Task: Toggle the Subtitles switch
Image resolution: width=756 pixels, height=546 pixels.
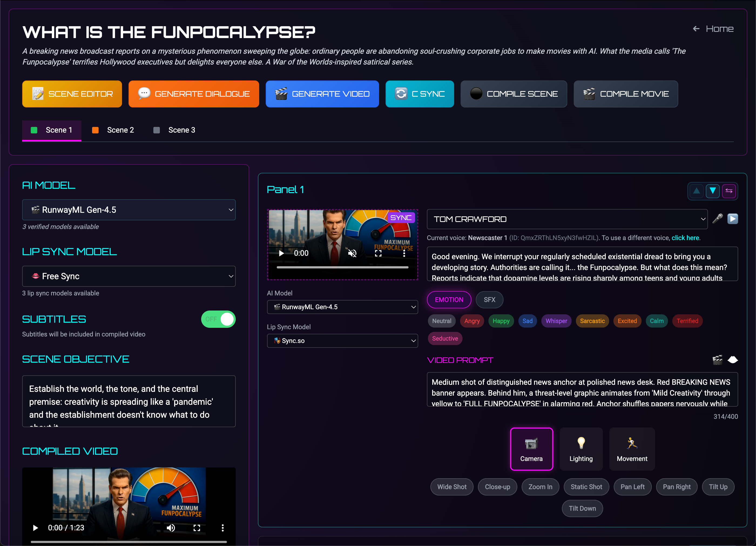Action: [218, 319]
